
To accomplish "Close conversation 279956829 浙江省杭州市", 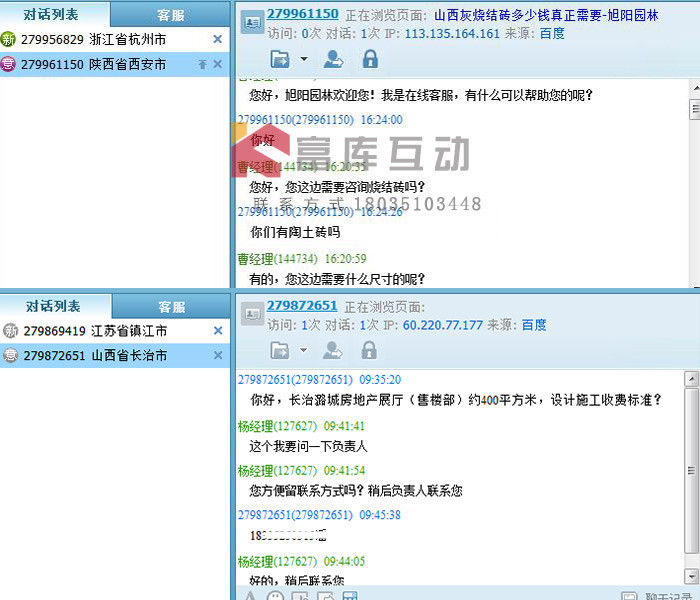I will [x=217, y=39].
